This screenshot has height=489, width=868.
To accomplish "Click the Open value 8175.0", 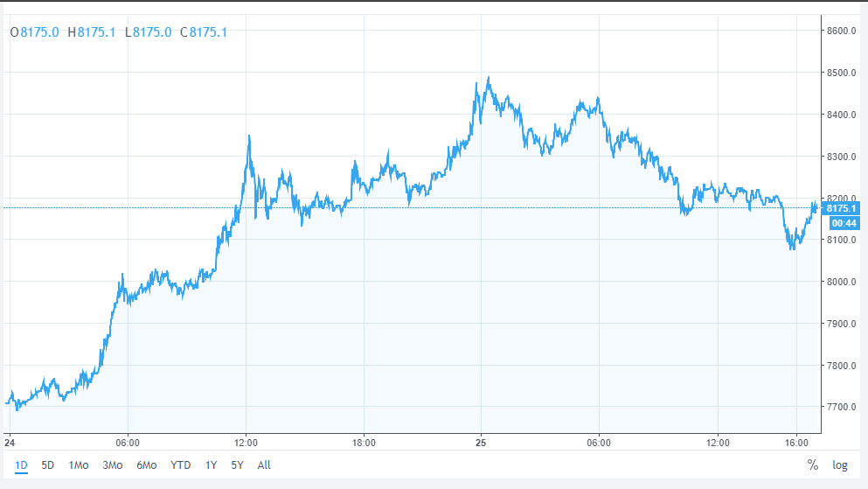I will click(39, 32).
